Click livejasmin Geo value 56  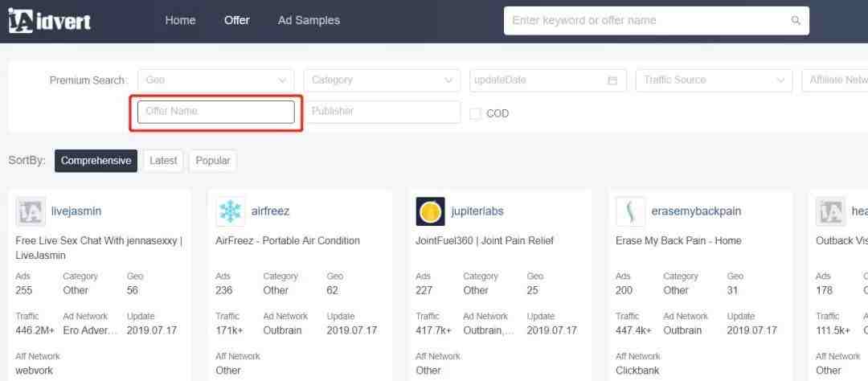(x=133, y=290)
